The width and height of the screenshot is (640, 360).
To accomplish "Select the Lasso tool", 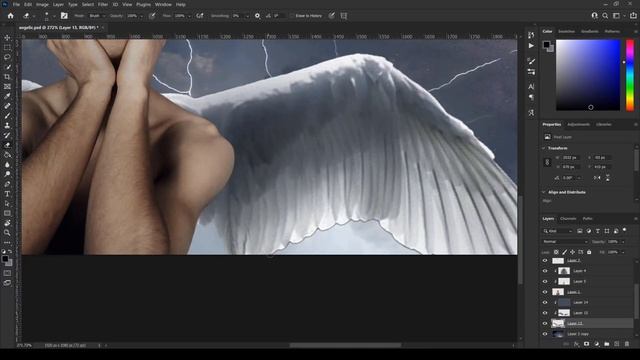I will [x=7, y=57].
